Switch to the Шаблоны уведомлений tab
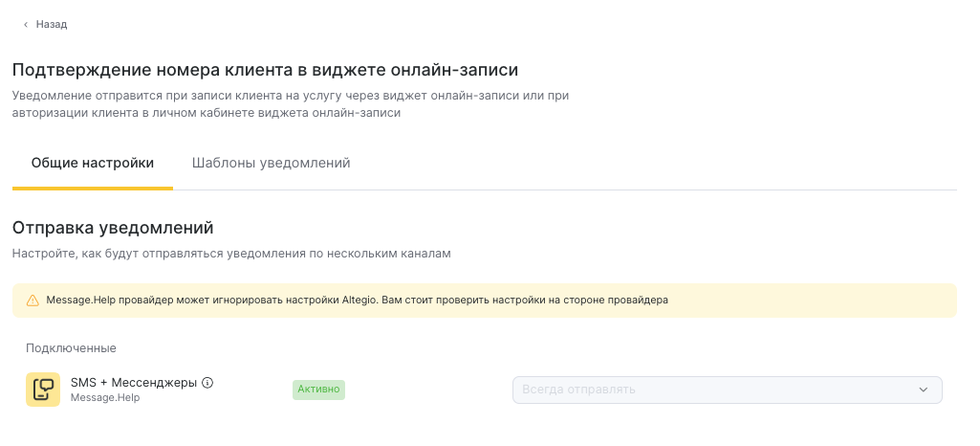 coord(271,163)
